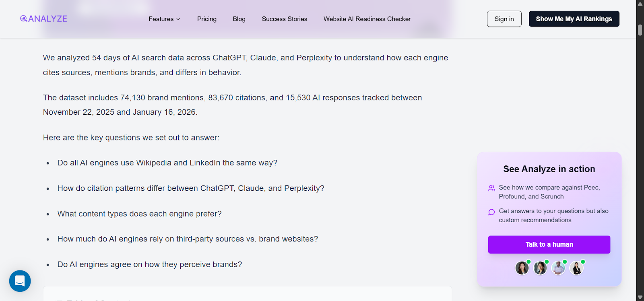Click the ANALYZE wordmark in the header

pyautogui.click(x=47, y=19)
